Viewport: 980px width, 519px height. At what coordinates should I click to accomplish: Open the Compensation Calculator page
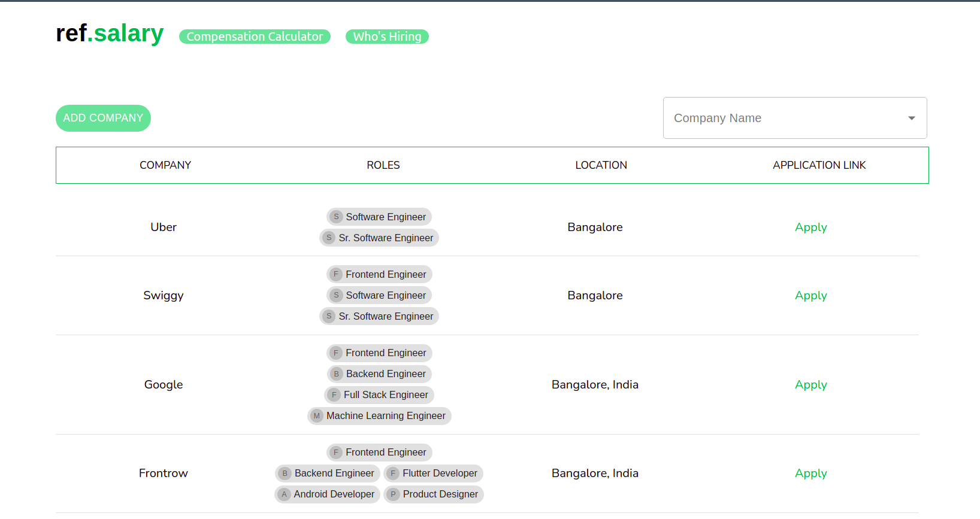click(255, 37)
